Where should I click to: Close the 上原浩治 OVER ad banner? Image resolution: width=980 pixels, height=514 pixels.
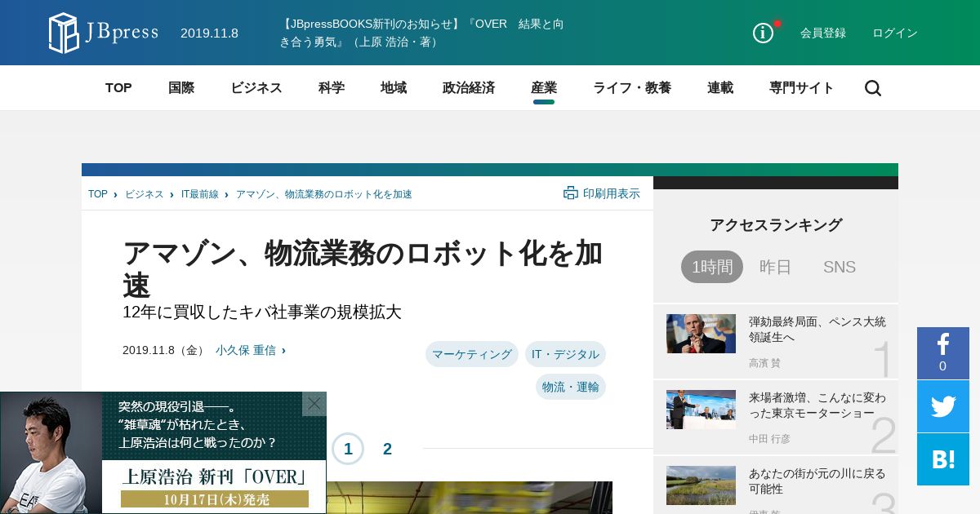(x=314, y=404)
